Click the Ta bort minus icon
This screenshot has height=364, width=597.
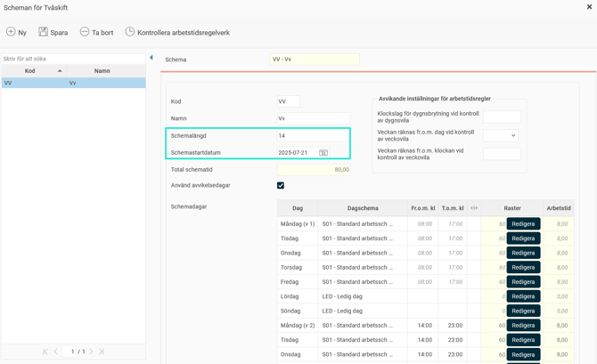[85, 32]
